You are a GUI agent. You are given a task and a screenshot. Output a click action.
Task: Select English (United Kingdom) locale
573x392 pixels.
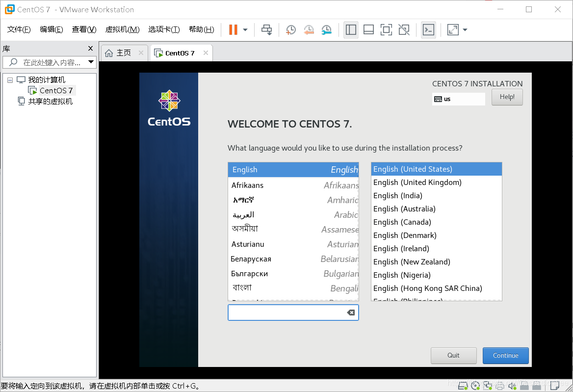coord(436,183)
